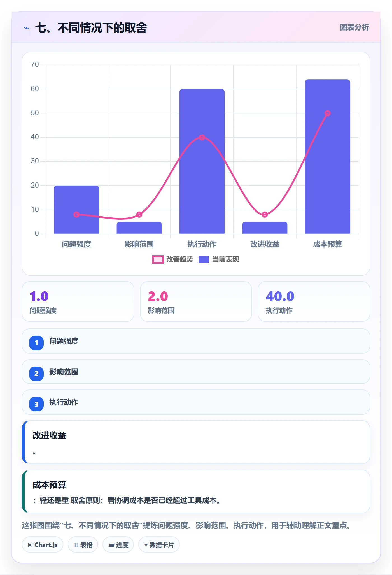Click the 当前表现 legend text

coord(226,259)
